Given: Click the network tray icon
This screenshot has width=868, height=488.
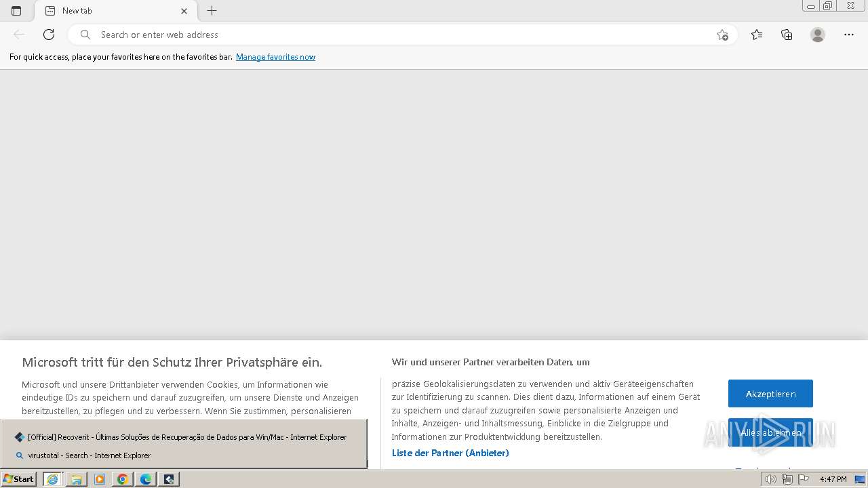Looking at the screenshot, I should pyautogui.click(x=787, y=479).
